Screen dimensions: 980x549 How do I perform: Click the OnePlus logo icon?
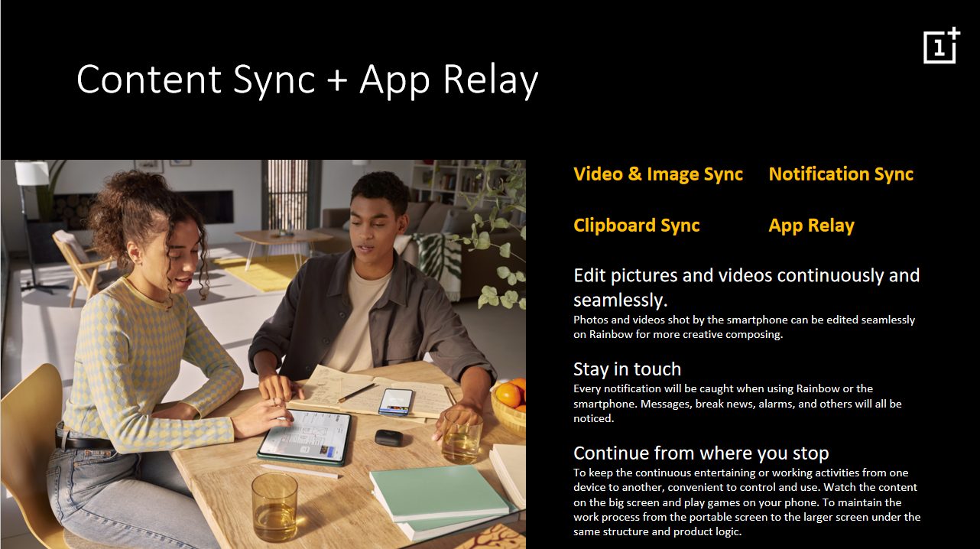pyautogui.click(x=942, y=45)
